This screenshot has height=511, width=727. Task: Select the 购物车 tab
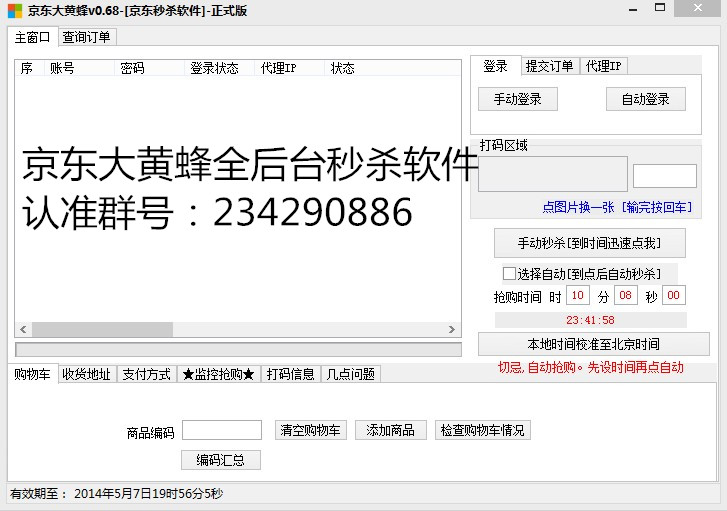click(x=32, y=374)
